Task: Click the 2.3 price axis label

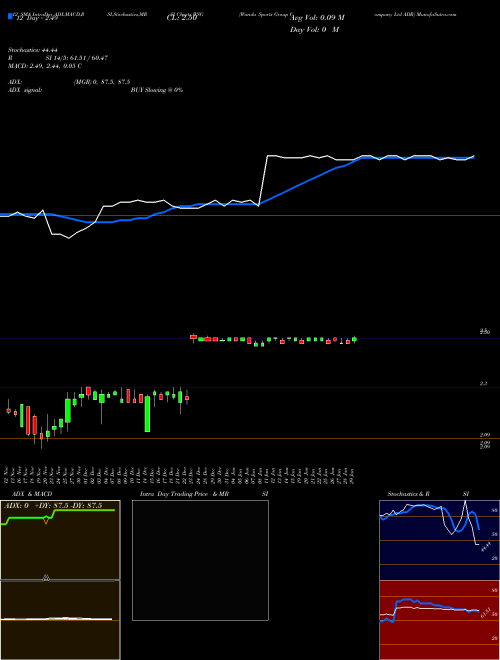Action: (x=483, y=384)
